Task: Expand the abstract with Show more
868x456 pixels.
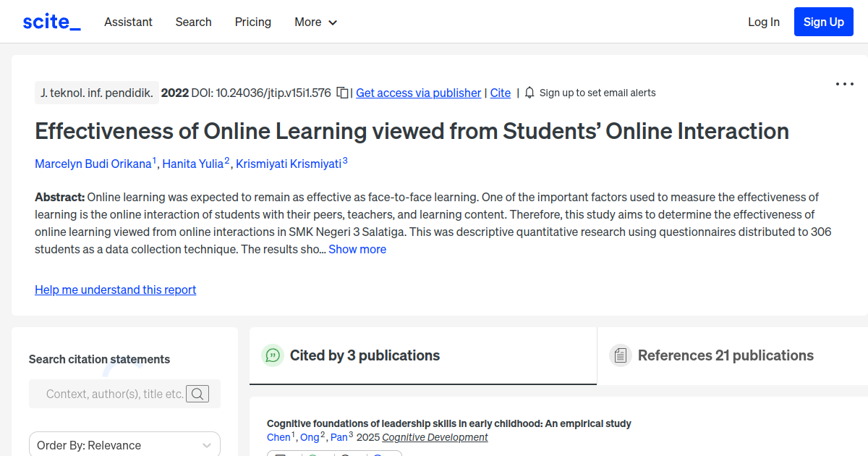Action: 357,249
